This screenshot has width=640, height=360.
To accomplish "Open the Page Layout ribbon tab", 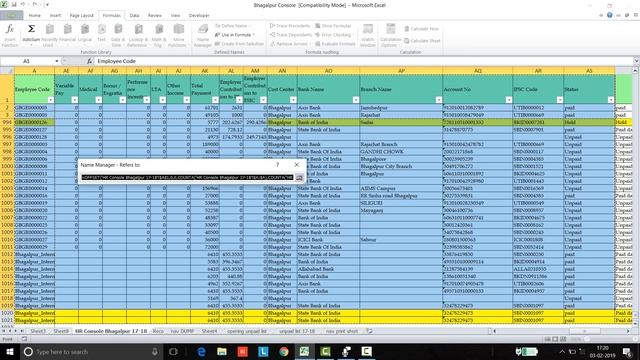I will pyautogui.click(x=82, y=16).
